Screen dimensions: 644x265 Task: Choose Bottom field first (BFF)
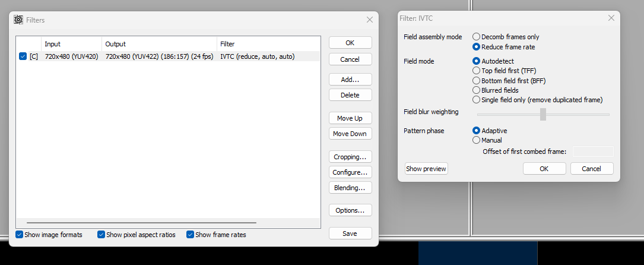click(x=477, y=81)
